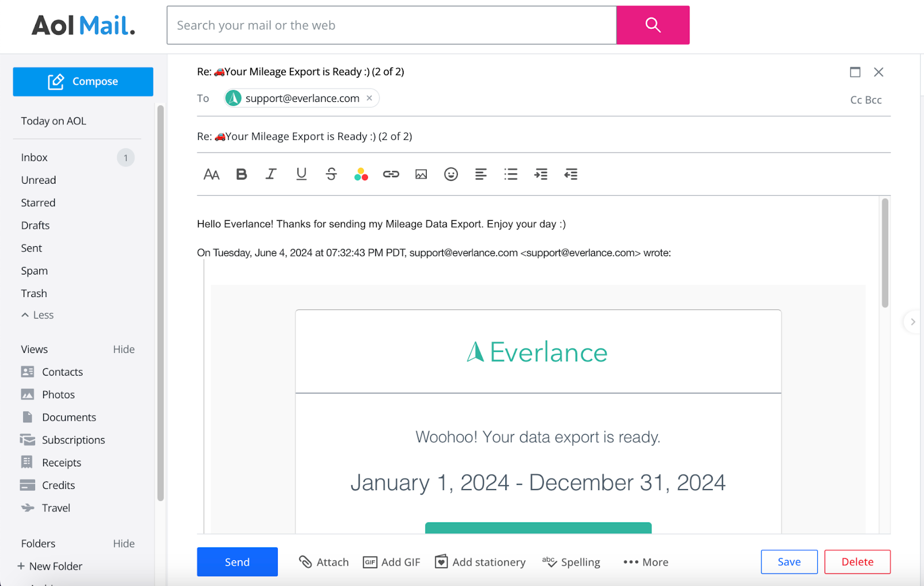Change font size with AA icon
Viewport: 924px width, 586px height.
tap(211, 174)
